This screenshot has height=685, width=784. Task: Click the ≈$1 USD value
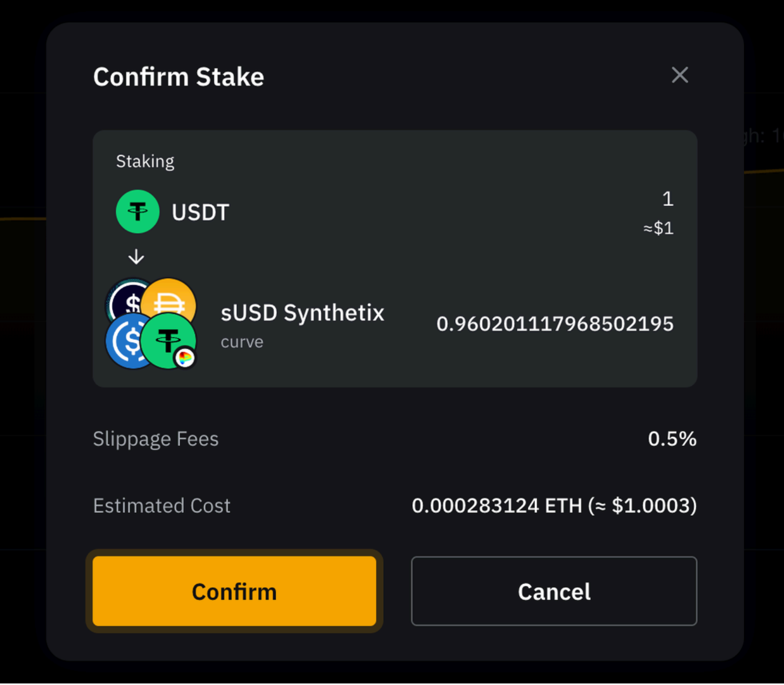[658, 228]
